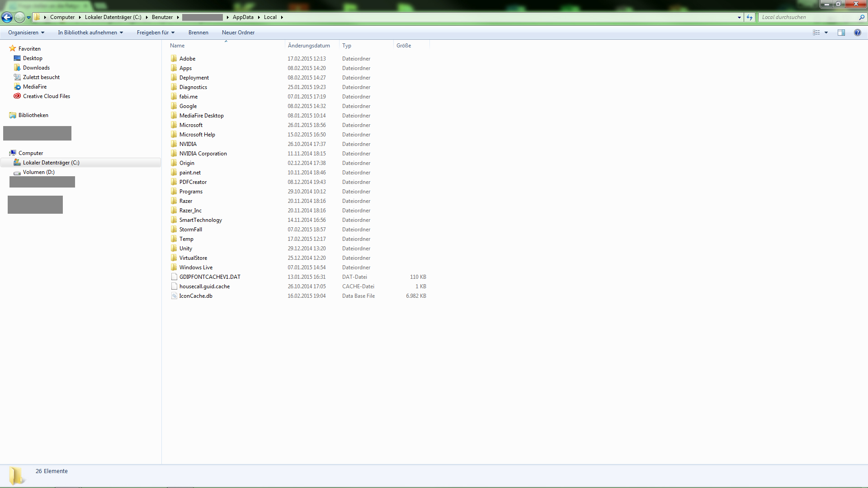The image size is (868, 488).
Task: Sort by the Typ column header
Action: pyautogui.click(x=366, y=46)
